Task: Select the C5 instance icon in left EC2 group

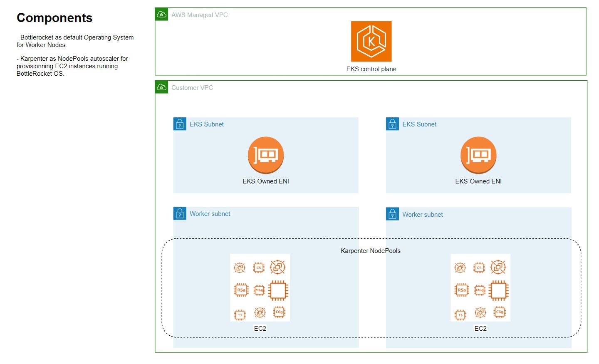Action: 259,267
